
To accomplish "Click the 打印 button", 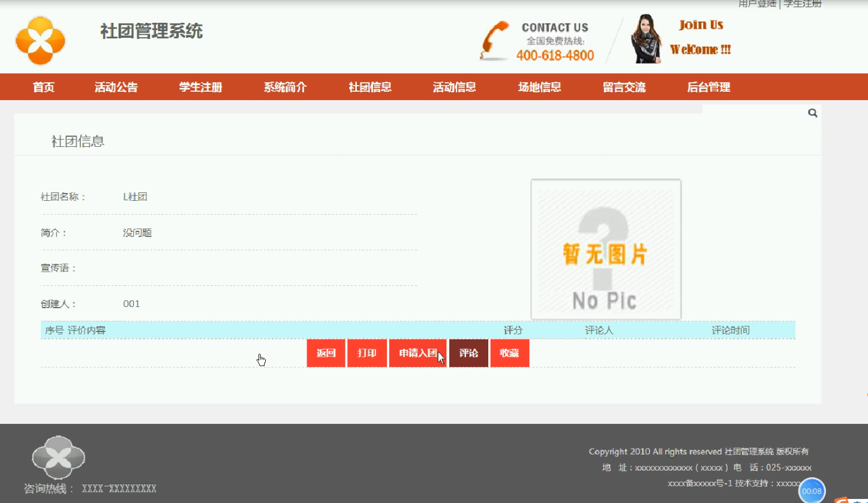I will [367, 353].
